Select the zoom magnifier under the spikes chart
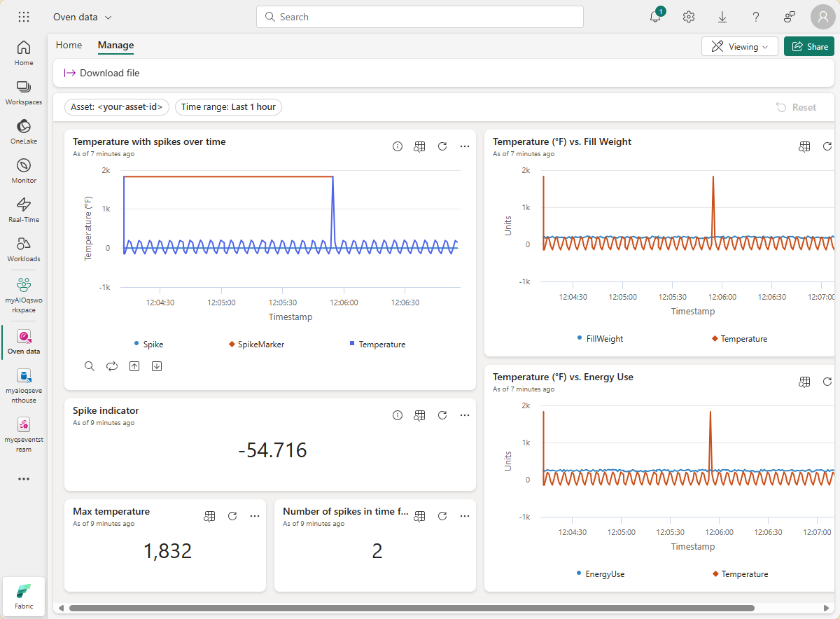This screenshot has width=840, height=619. tap(89, 366)
